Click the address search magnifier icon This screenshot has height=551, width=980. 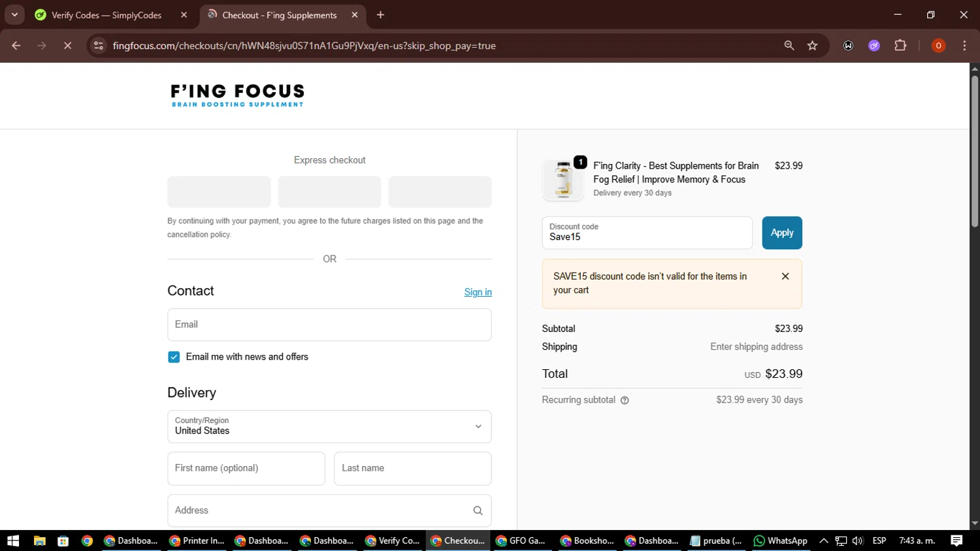coord(478,510)
